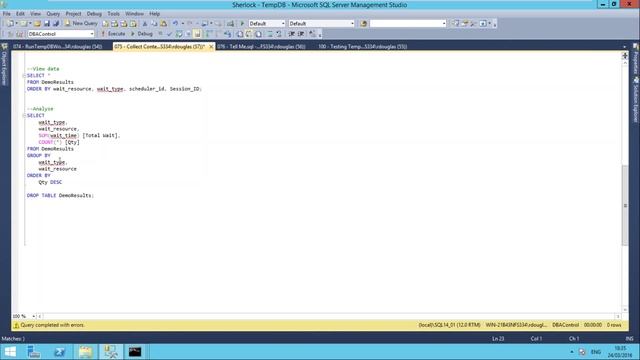
Task: Click the Paste icon in toolbar
Action: point(163,24)
